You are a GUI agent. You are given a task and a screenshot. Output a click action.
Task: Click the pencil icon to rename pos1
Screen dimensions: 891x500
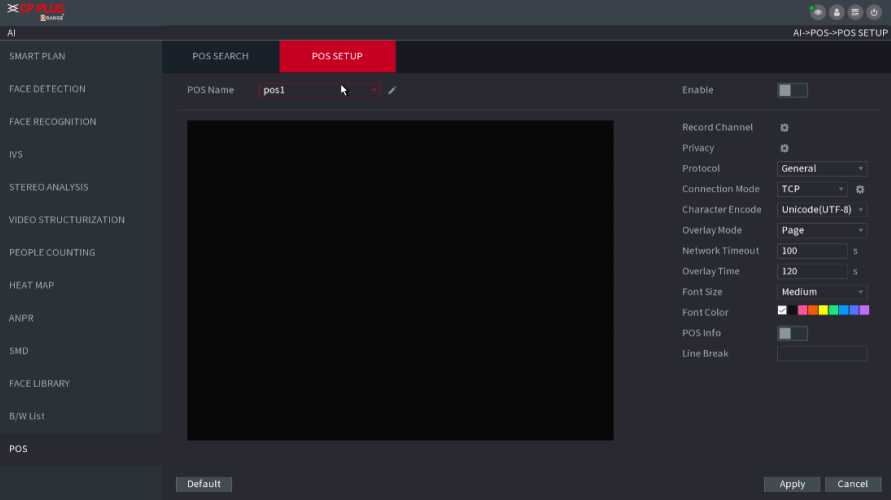point(392,90)
